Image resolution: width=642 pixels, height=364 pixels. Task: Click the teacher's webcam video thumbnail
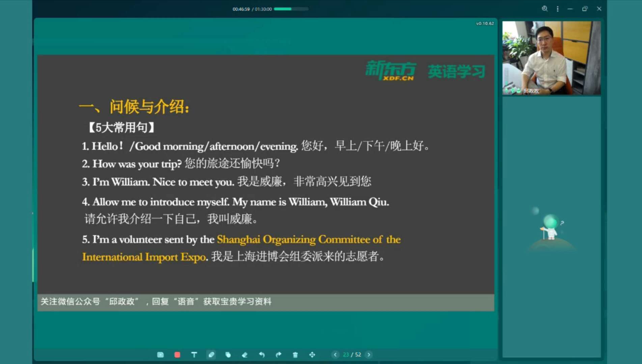pos(551,58)
